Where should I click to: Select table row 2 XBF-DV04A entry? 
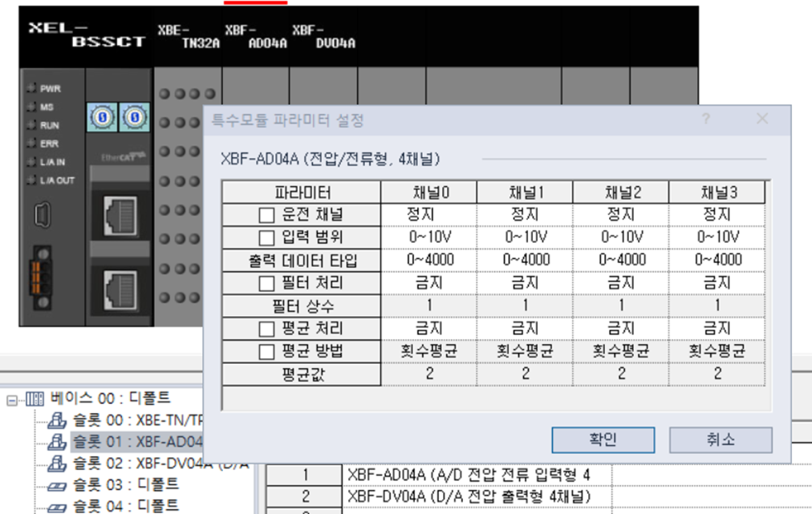pos(477,496)
